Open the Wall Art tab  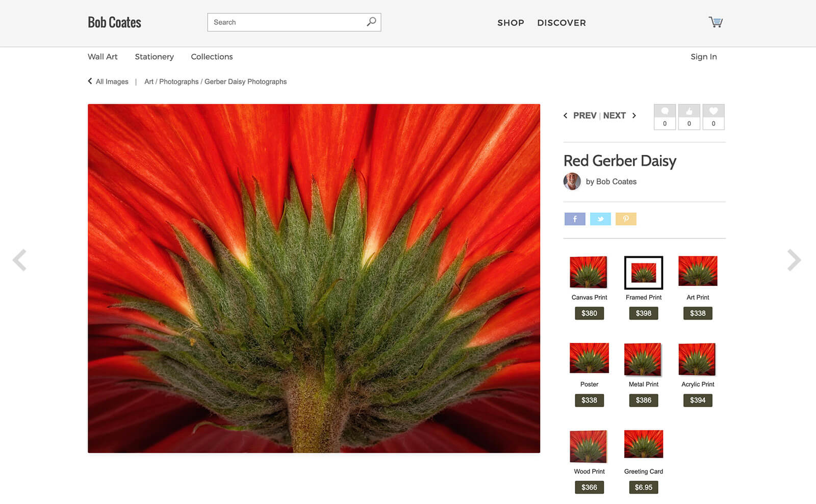[103, 57]
